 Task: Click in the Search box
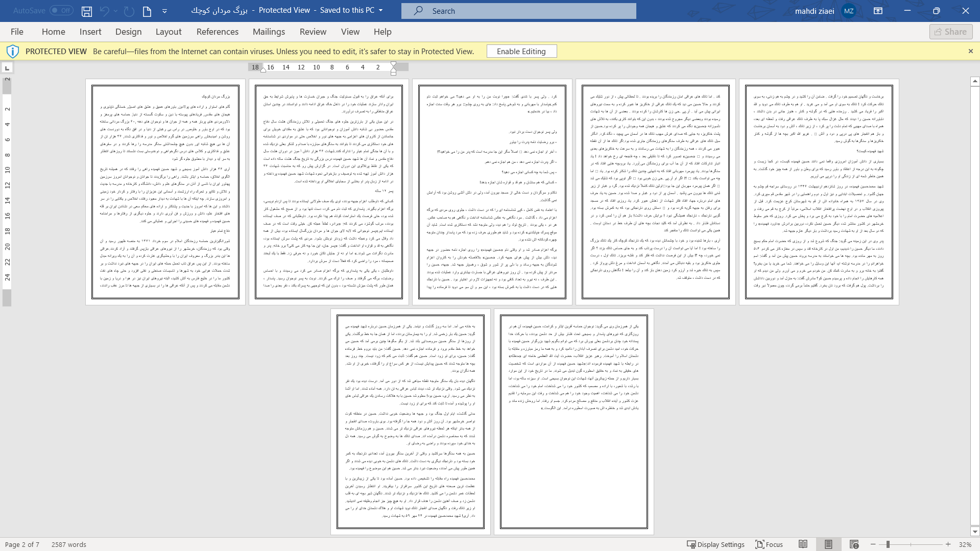(x=518, y=11)
